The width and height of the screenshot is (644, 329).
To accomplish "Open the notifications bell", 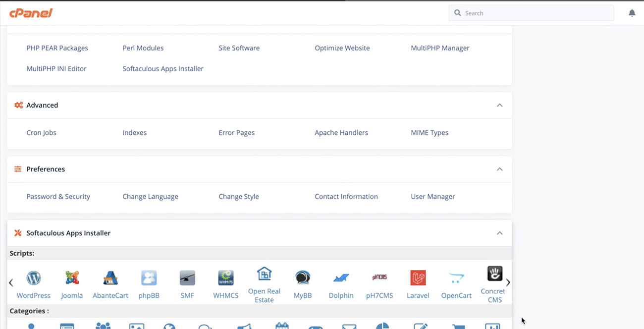I will point(632,13).
